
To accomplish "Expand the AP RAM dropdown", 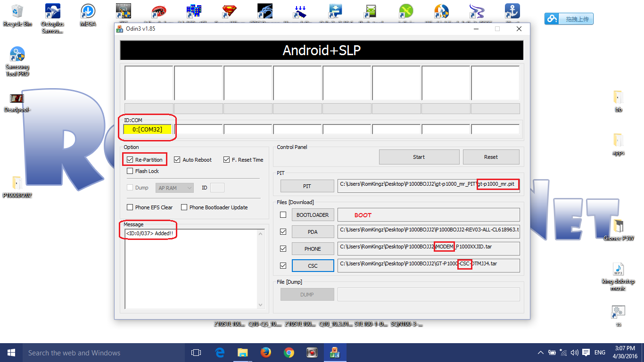I will pyautogui.click(x=174, y=188).
